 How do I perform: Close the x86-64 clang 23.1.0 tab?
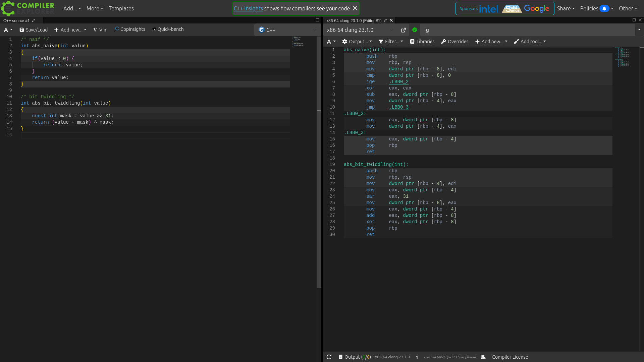(x=391, y=20)
